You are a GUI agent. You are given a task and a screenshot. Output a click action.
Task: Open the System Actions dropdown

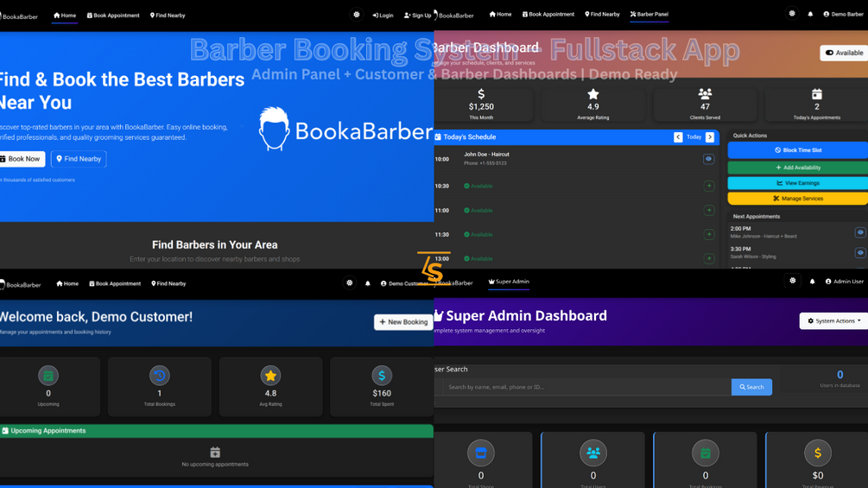point(833,321)
